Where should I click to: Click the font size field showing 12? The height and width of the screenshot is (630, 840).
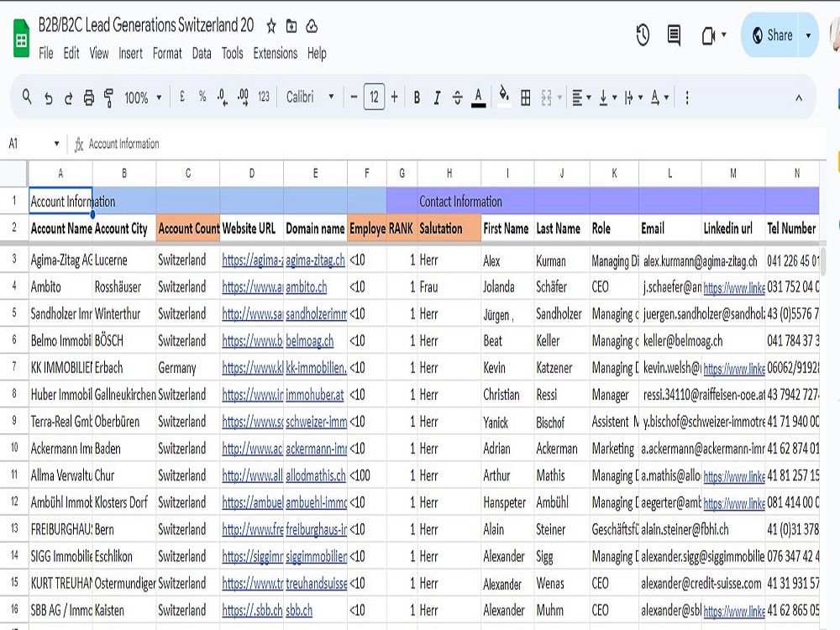(374, 97)
